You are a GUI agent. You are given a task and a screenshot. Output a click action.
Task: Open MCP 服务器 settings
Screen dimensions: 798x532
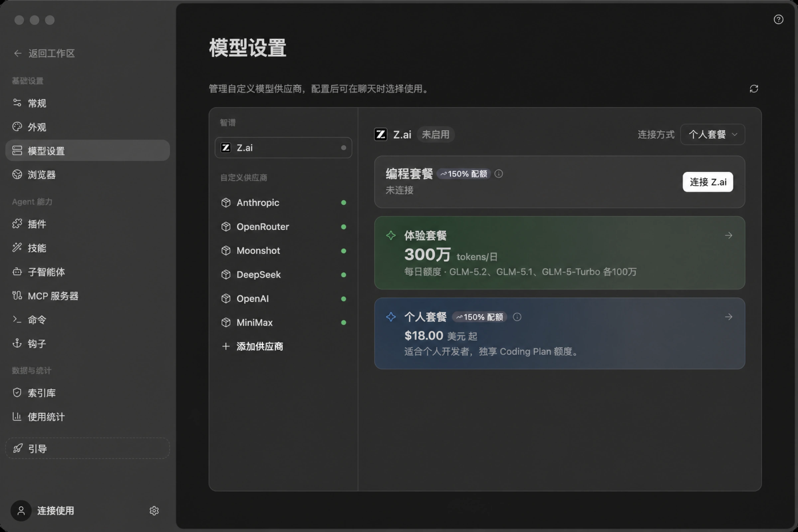(87, 296)
